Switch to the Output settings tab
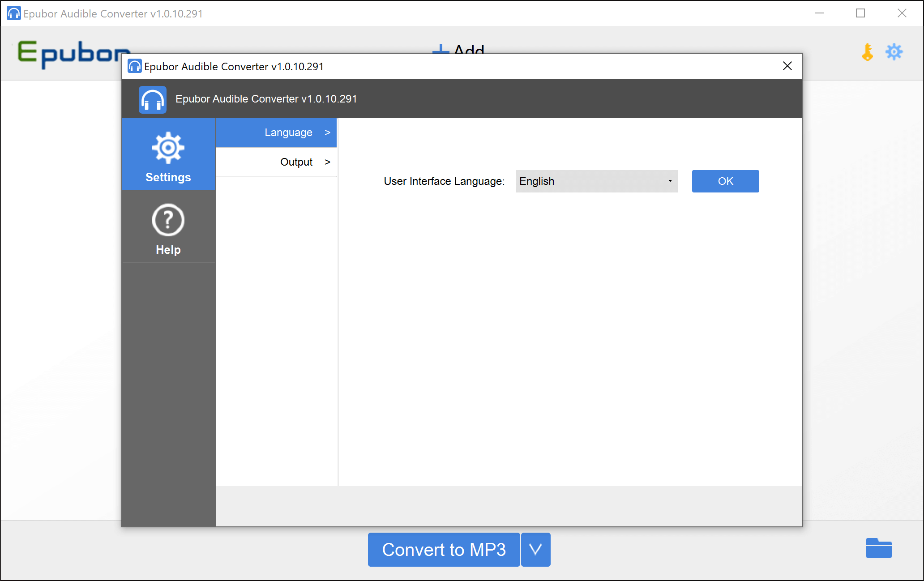924x581 pixels. pyautogui.click(x=276, y=162)
